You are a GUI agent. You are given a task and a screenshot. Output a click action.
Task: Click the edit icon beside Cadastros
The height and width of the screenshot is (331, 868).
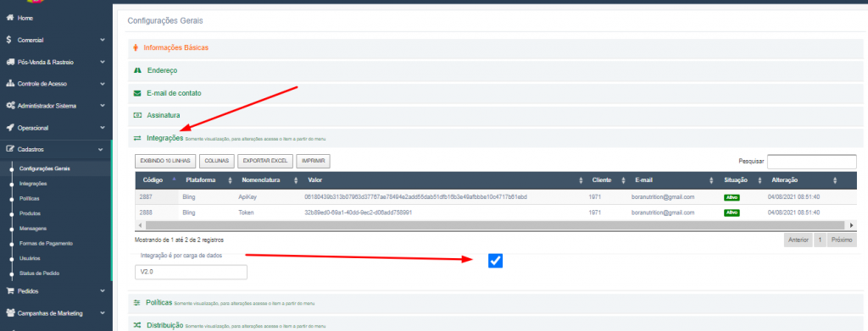tap(9, 149)
